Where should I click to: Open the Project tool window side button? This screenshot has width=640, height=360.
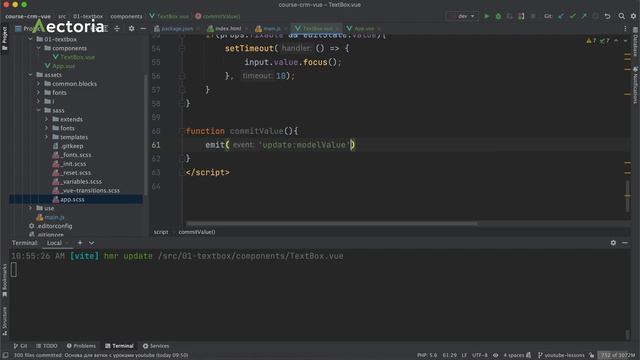(x=4, y=38)
